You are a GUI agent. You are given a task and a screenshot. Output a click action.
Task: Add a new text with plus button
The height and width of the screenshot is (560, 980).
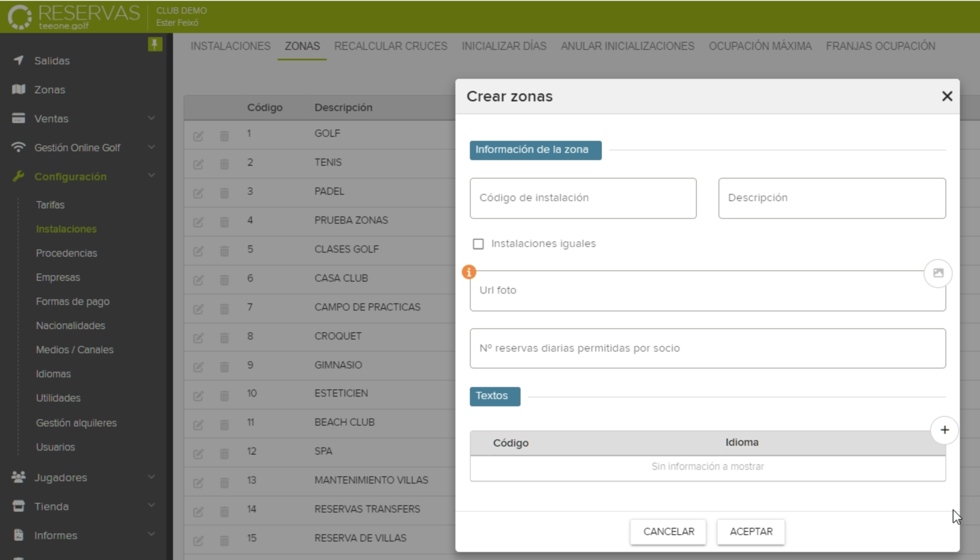click(945, 430)
